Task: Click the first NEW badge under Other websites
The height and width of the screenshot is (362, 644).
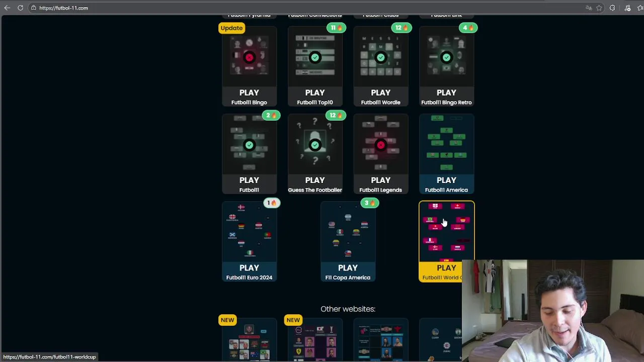Action: click(227, 320)
